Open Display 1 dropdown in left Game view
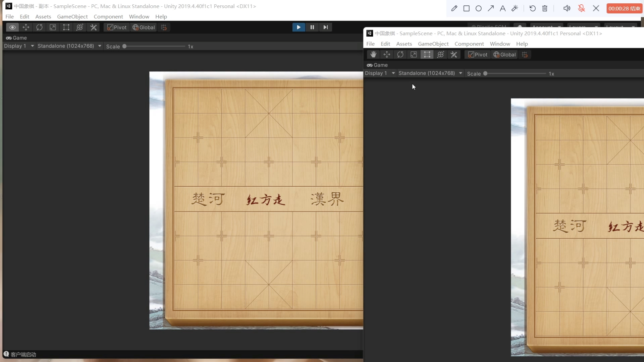 (19, 46)
